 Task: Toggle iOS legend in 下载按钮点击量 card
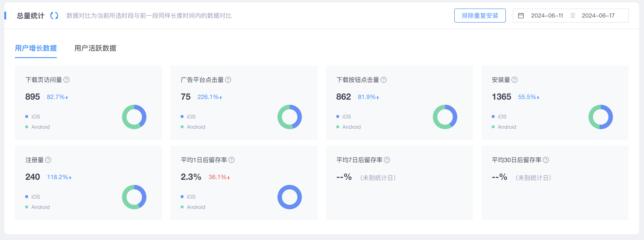point(344,116)
